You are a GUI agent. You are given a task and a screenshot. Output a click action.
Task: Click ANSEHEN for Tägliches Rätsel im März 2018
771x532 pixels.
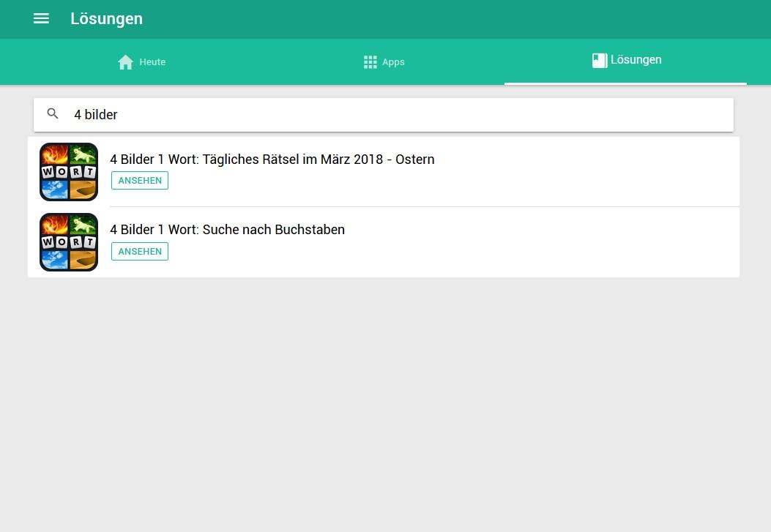click(140, 180)
